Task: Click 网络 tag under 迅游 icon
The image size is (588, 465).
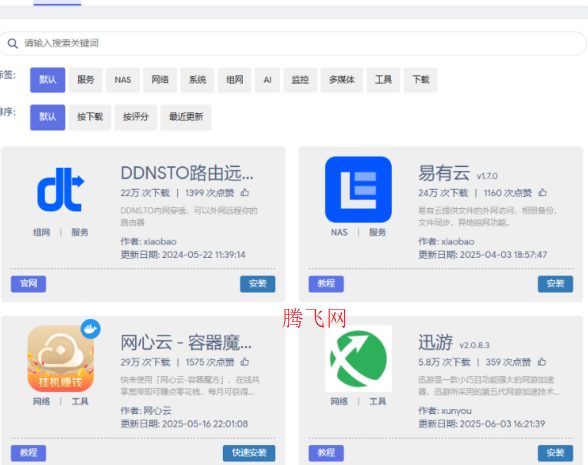Action: (x=339, y=402)
